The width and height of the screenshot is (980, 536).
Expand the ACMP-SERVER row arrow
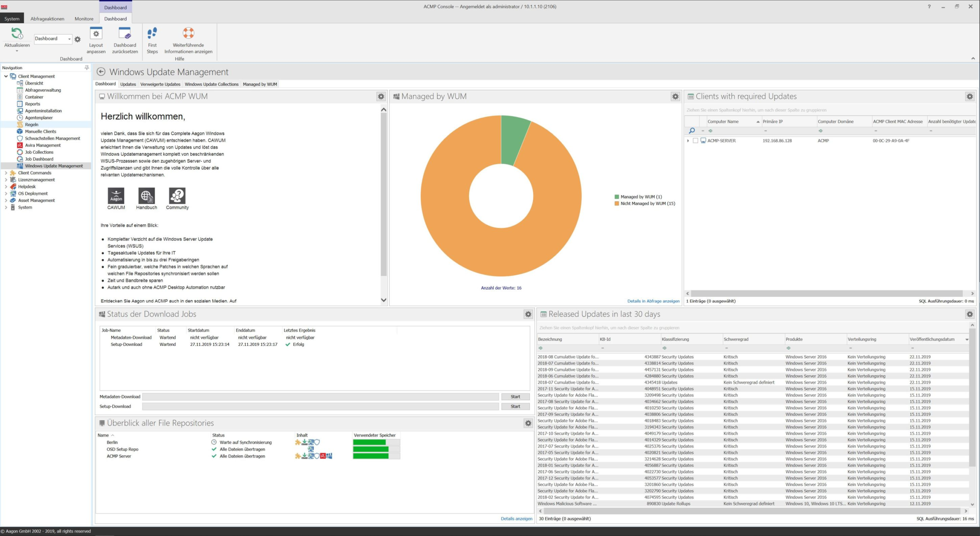point(688,141)
